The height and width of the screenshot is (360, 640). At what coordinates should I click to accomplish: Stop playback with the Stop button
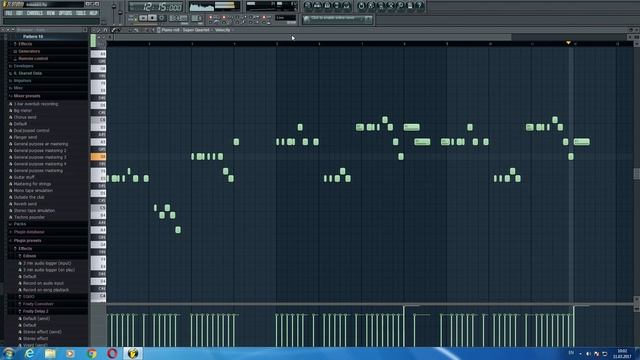point(152,18)
